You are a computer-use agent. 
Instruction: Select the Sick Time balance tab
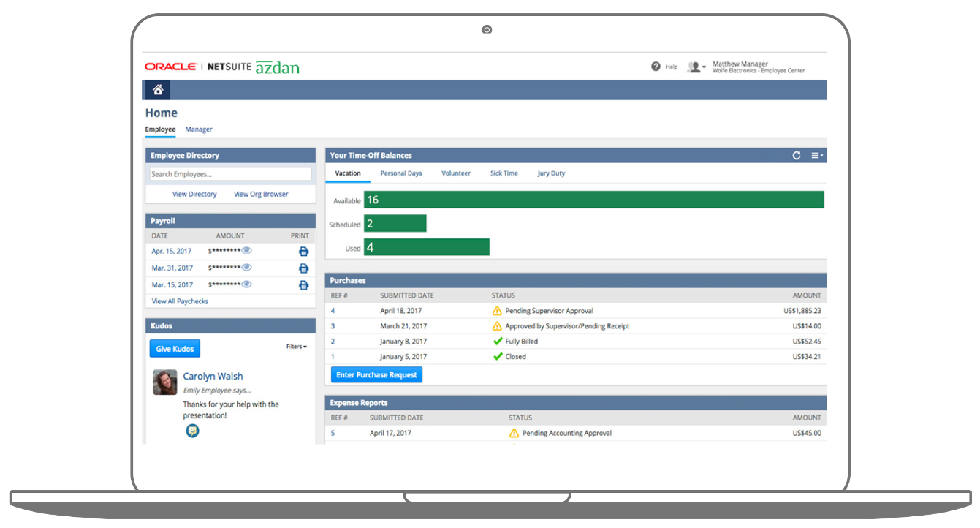coord(504,173)
